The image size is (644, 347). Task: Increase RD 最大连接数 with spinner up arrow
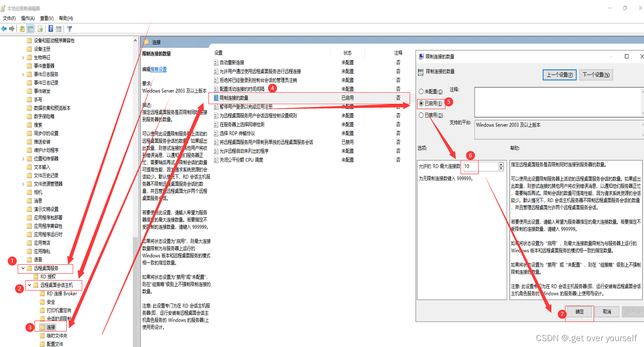[x=501, y=164]
